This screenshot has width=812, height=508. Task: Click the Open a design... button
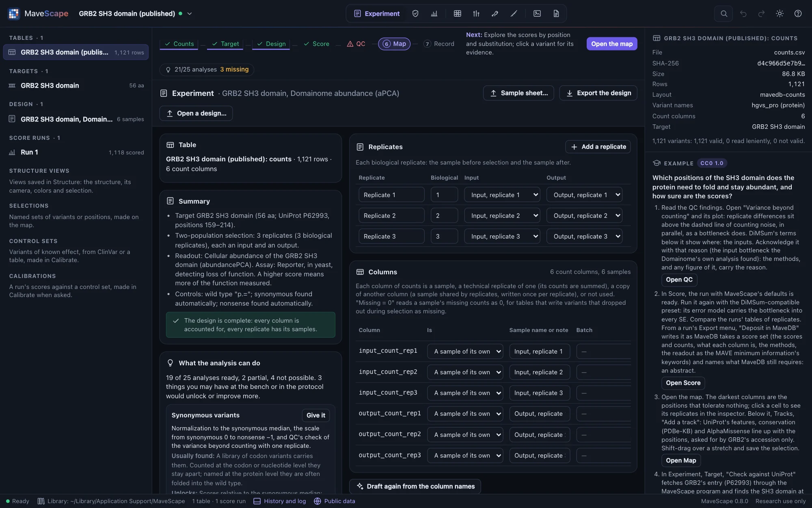coord(196,113)
